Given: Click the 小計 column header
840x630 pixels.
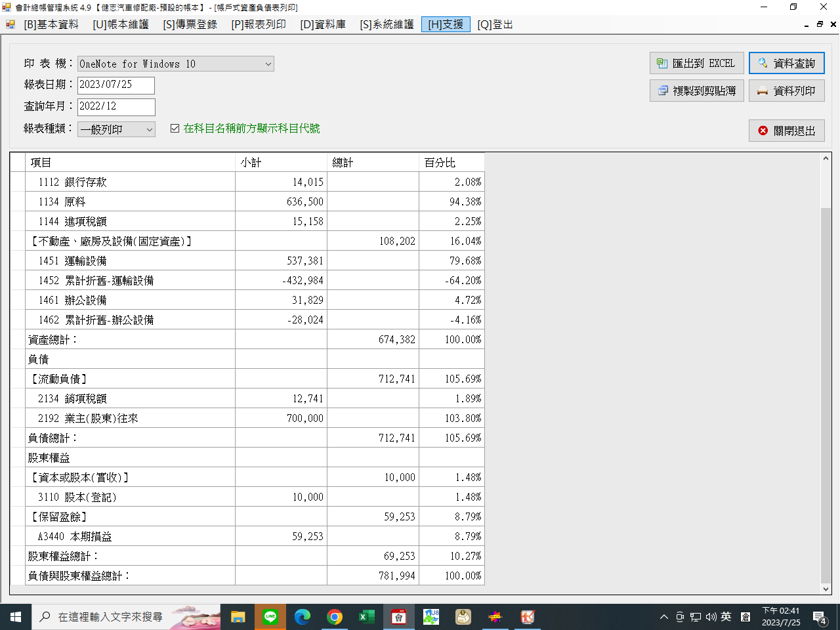Looking at the screenshot, I should (x=281, y=162).
